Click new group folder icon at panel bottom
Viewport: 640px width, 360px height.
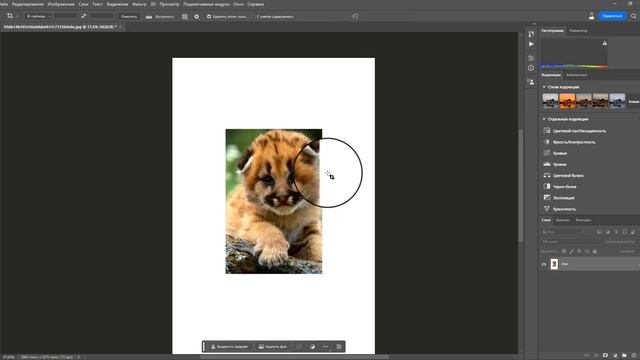coord(624,356)
